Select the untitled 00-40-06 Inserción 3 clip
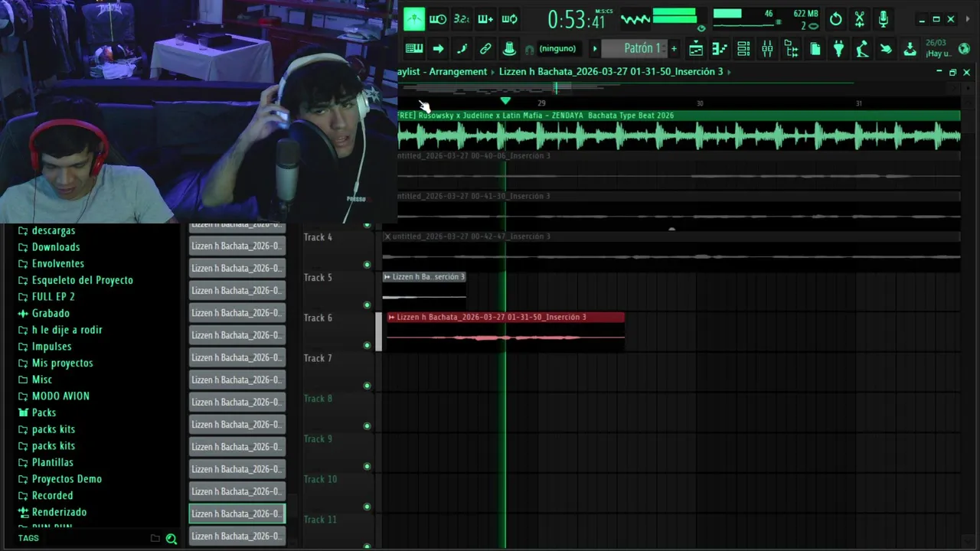 coord(678,171)
